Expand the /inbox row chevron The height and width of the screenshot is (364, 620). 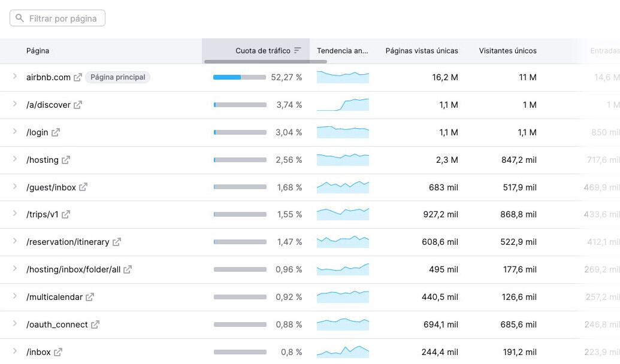(15, 351)
